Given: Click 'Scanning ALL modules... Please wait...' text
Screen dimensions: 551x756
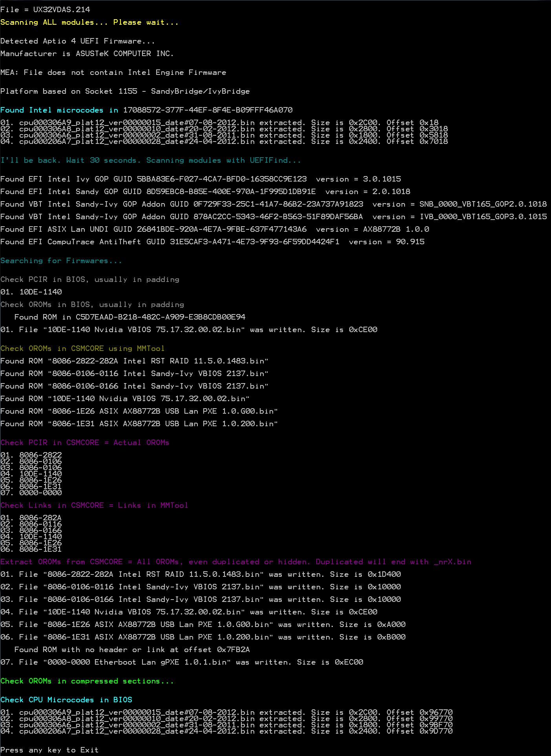Looking at the screenshot, I should tap(89, 22).
